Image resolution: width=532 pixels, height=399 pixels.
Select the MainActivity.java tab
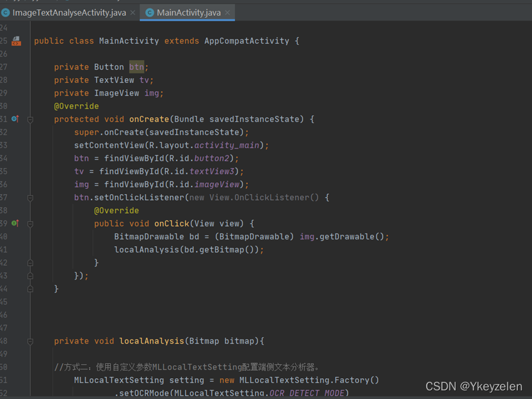[188, 13]
